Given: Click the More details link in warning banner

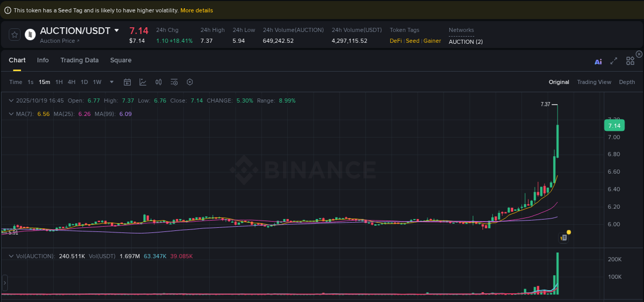Looking at the screenshot, I should 196,10.
